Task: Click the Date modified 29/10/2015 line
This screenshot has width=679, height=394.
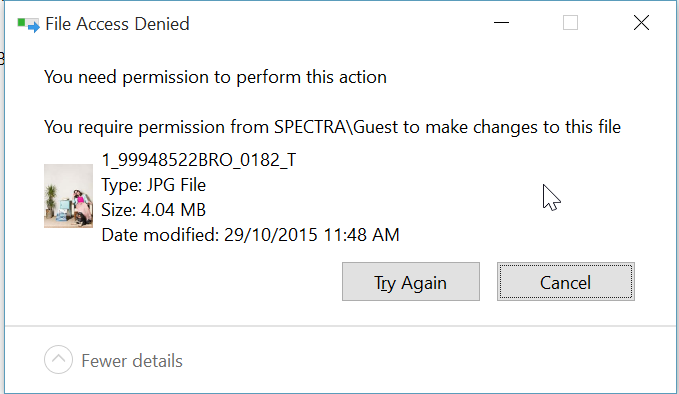Action: tap(250, 235)
